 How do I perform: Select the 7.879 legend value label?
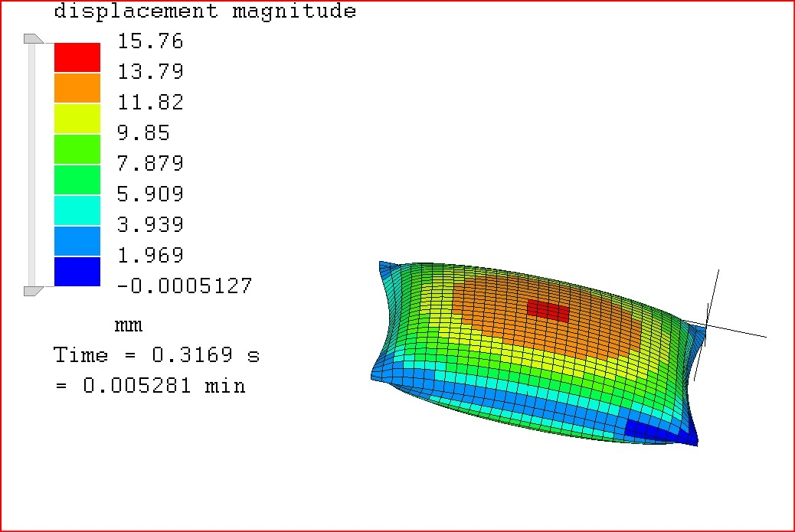[x=149, y=164]
